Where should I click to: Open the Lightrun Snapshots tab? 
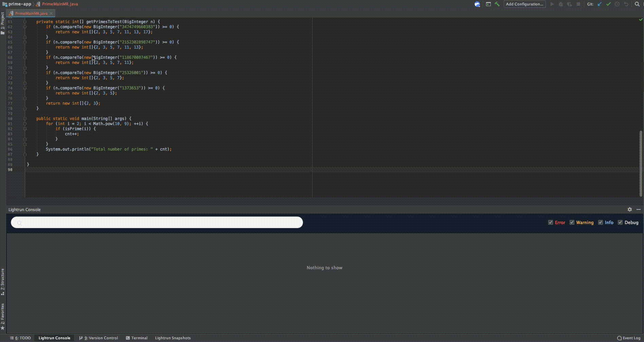173,338
